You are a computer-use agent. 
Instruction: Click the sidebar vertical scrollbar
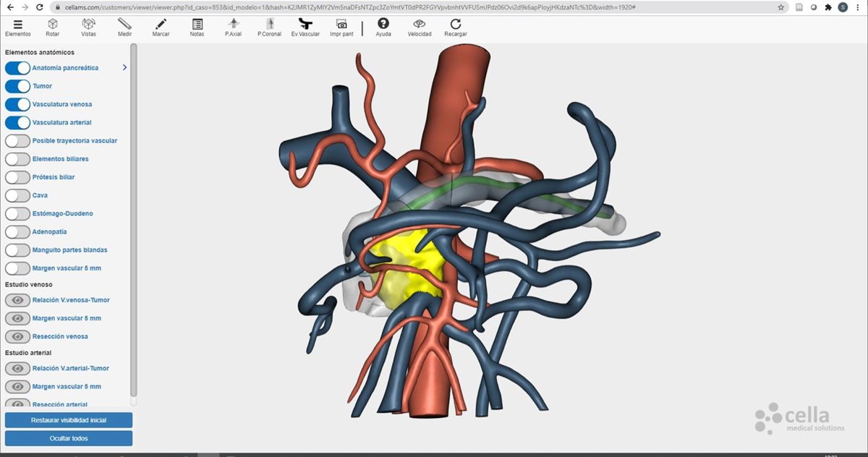133,217
